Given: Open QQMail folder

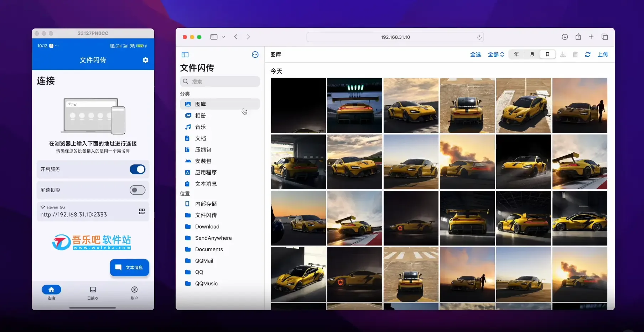Looking at the screenshot, I should tap(220, 261).
